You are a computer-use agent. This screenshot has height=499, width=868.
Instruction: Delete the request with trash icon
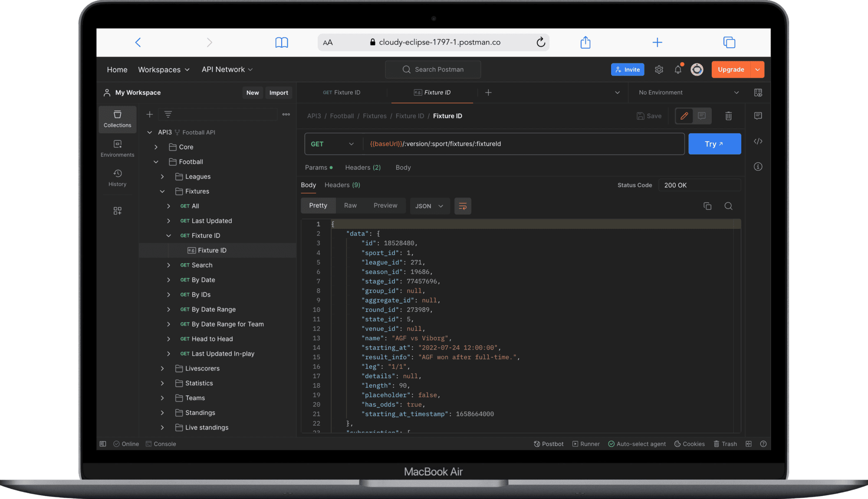point(728,116)
